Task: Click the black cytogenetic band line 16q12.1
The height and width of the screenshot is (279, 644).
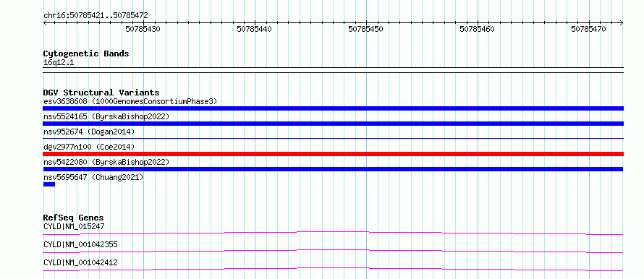Action: pyautogui.click(x=333, y=70)
